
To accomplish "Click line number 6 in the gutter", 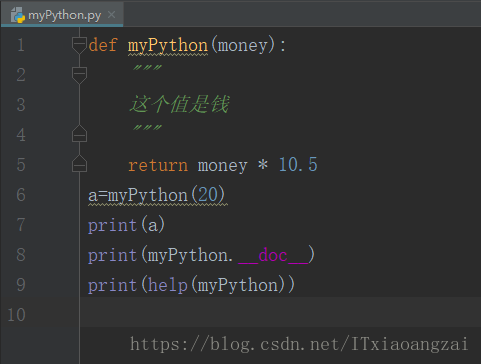I will pos(21,195).
